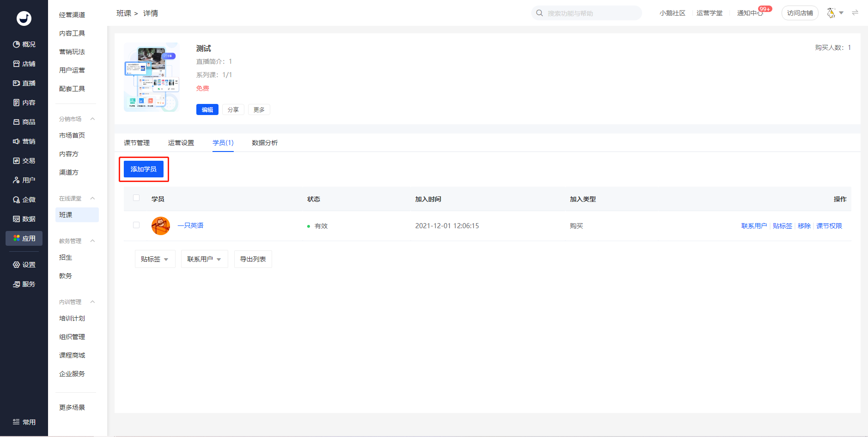Open the 联系用户 dropdown below the table
This screenshot has height=437, width=868.
click(205, 259)
